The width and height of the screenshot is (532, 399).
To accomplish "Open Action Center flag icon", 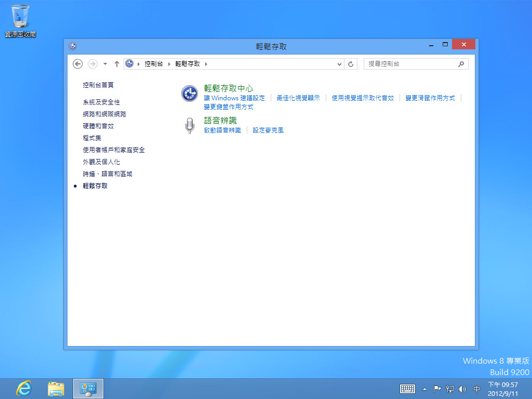I will (x=437, y=389).
